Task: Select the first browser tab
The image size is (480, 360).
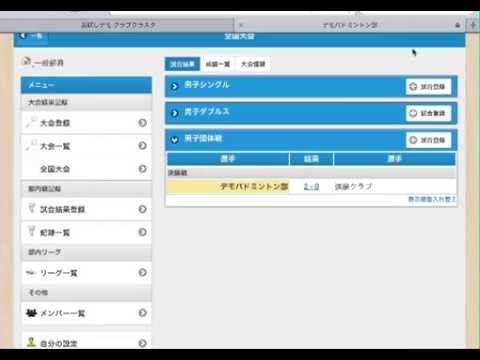Action: [x=117, y=25]
